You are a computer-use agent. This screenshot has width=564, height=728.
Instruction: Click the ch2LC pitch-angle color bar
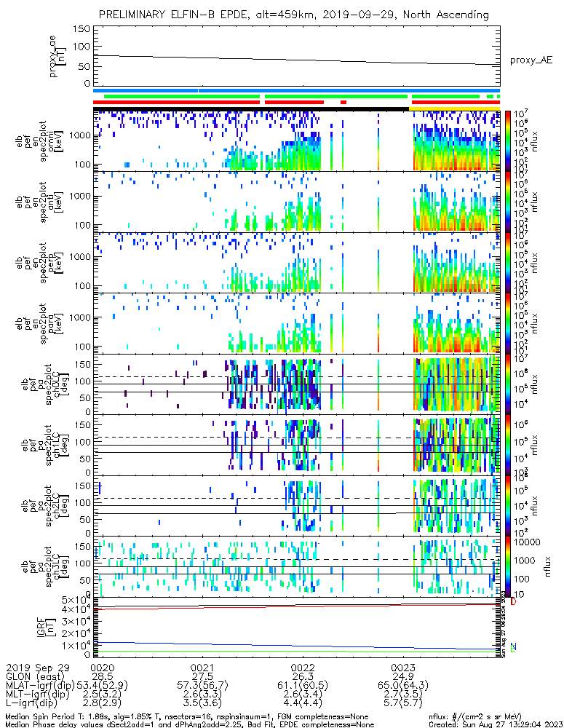[x=508, y=506]
